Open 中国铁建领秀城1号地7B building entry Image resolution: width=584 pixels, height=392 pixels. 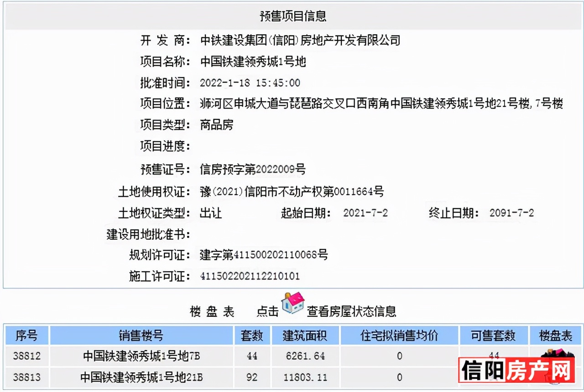coord(141,356)
